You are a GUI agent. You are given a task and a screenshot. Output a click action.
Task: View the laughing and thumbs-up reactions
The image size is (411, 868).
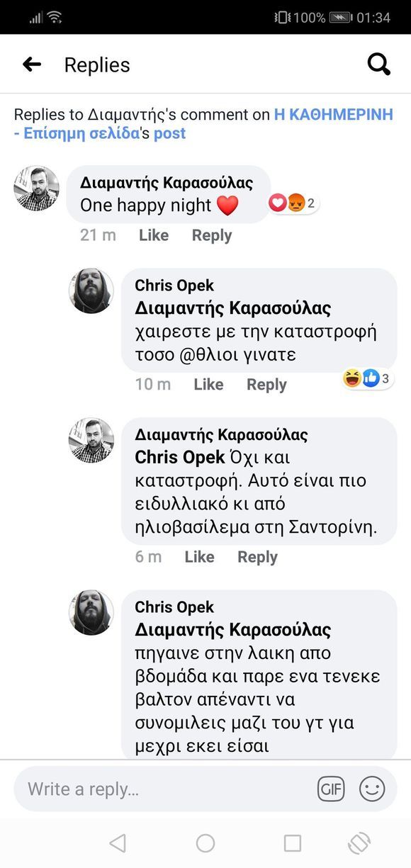coord(363,379)
